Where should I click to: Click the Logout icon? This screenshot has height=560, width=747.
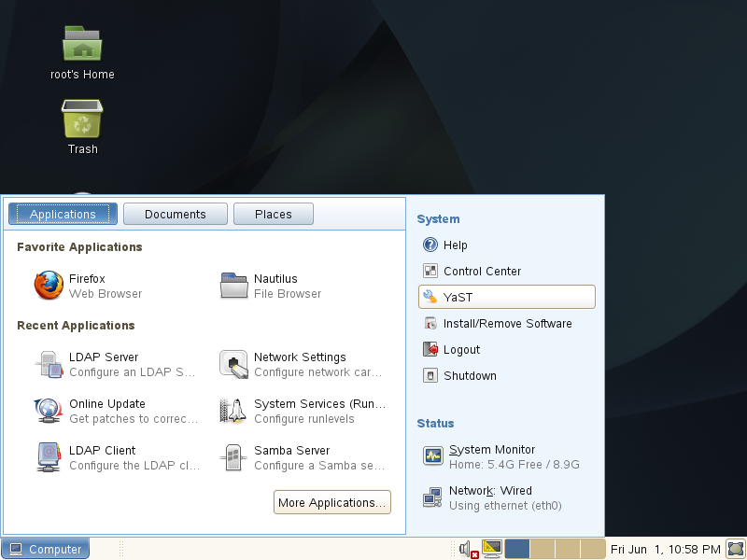pyautogui.click(x=430, y=349)
